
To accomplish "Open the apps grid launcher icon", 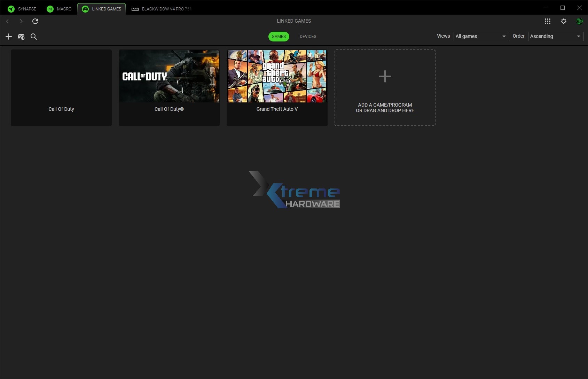I will coord(547,21).
